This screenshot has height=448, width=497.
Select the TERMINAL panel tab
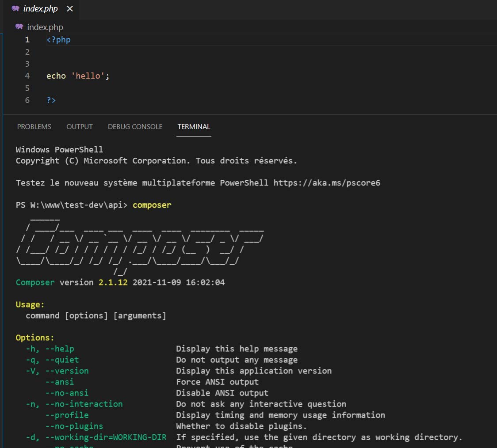[x=194, y=127]
